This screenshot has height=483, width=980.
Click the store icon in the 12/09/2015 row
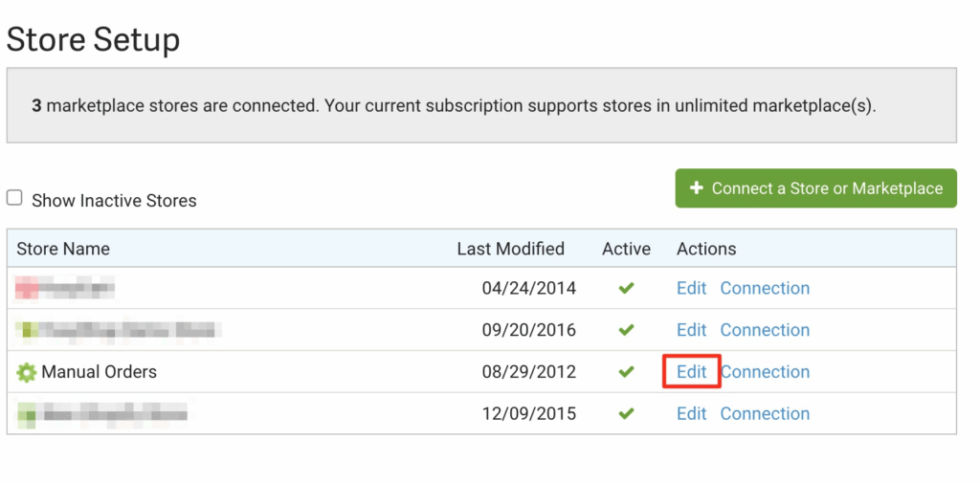click(x=28, y=414)
